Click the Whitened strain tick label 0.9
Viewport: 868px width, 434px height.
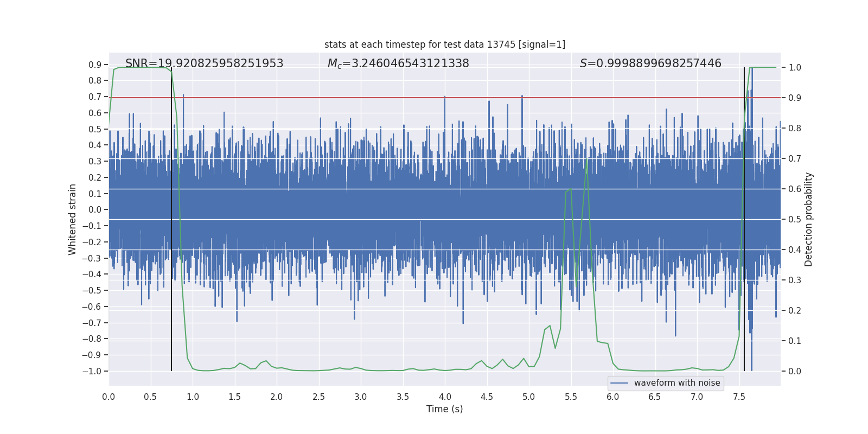click(95, 65)
